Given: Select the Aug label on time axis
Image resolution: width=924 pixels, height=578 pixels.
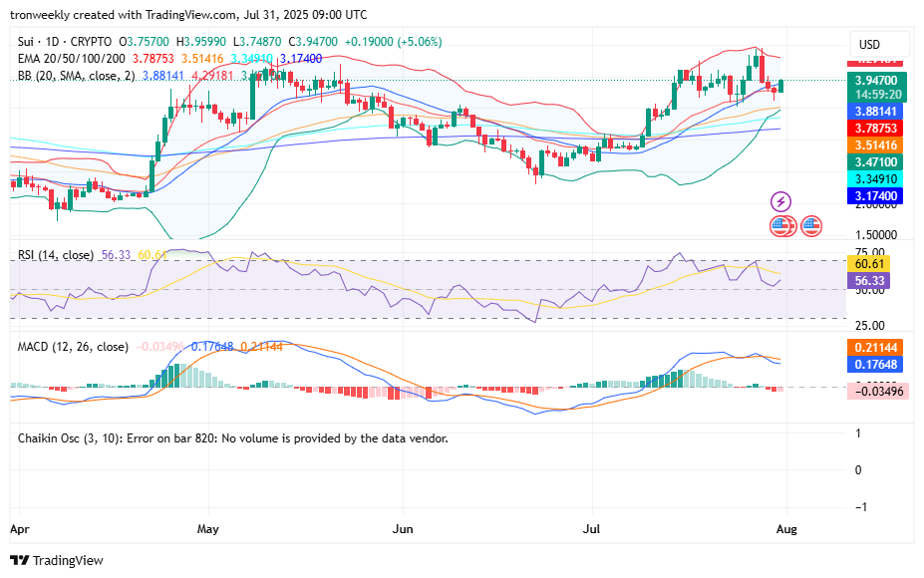Looking at the screenshot, I should coord(786,530).
